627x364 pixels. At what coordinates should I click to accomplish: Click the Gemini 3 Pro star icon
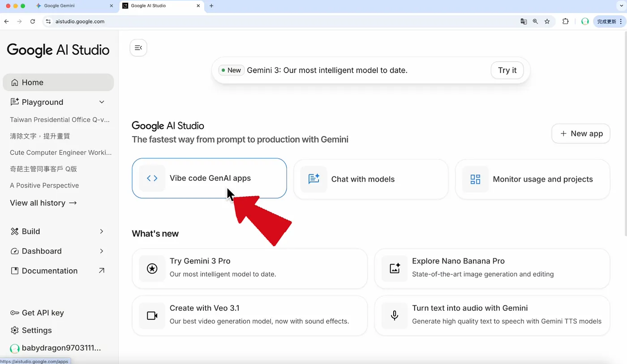point(152,269)
